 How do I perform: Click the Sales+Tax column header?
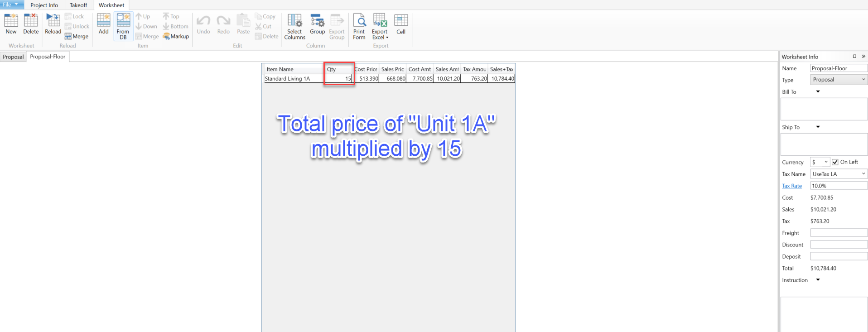click(x=502, y=69)
